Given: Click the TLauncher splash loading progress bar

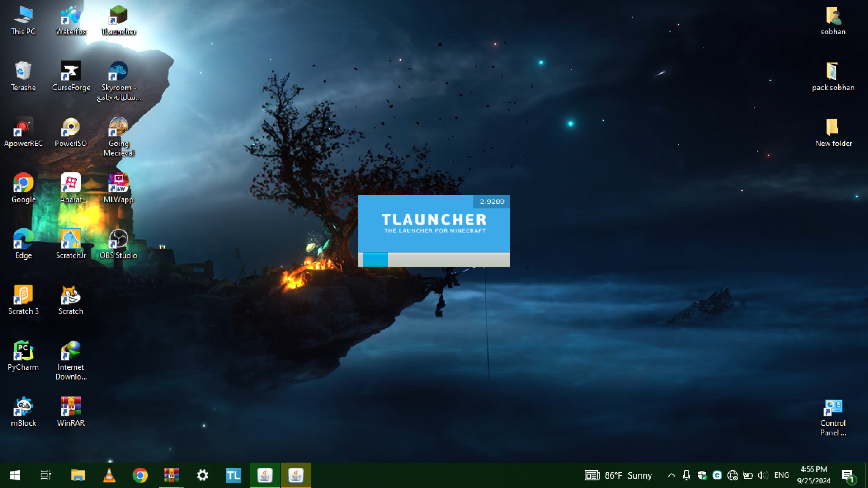Looking at the screenshot, I should pyautogui.click(x=434, y=260).
